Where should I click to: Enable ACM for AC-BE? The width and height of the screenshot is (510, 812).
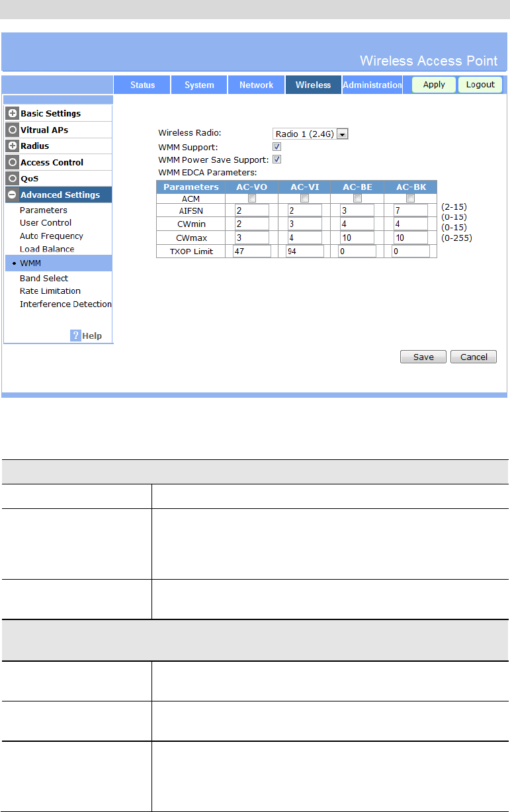[x=357, y=198]
